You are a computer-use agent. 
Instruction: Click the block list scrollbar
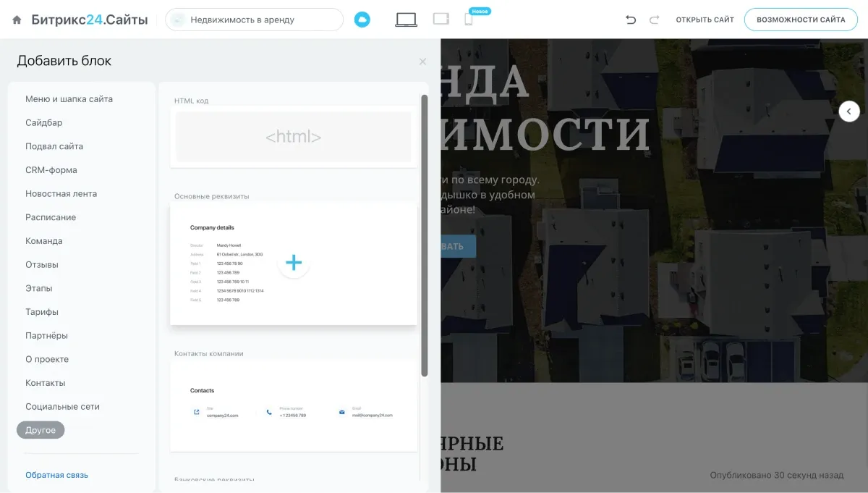coord(425,235)
